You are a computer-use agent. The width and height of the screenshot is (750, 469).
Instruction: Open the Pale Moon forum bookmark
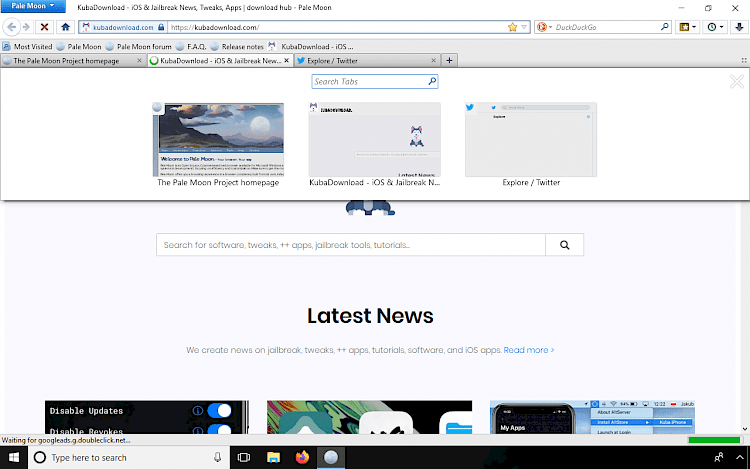click(x=138, y=46)
